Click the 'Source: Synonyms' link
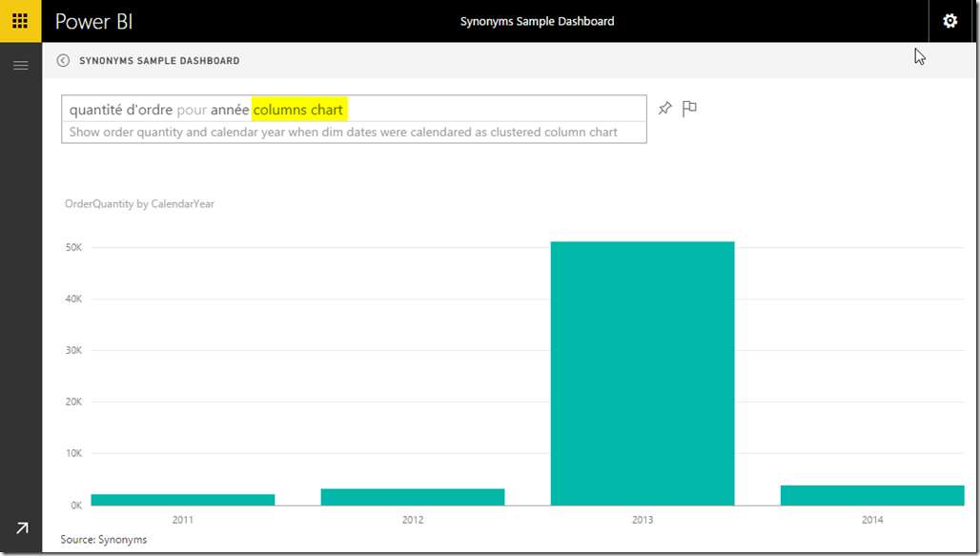Viewport: 980px width, 556px height. [104, 539]
